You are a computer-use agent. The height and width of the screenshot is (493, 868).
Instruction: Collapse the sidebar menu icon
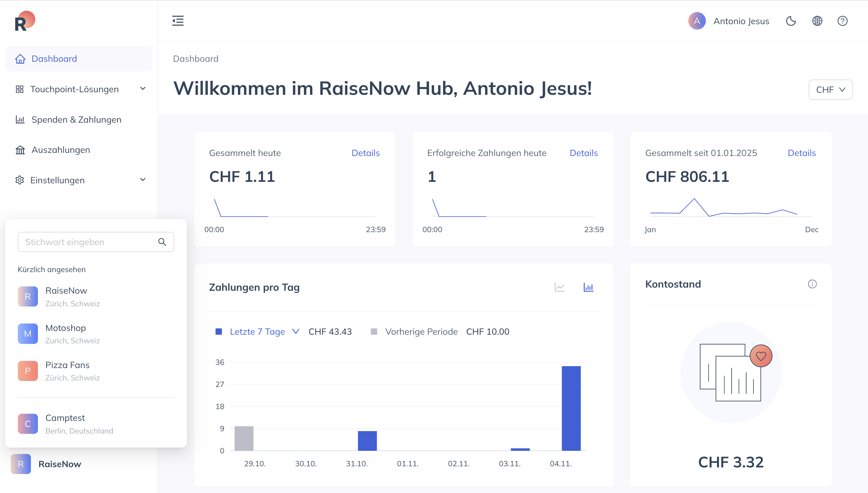(178, 21)
